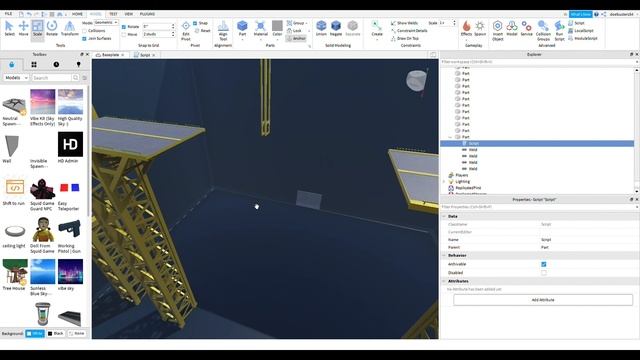The image size is (640, 360).
Task: Open the Edit Pivot tool
Action: click(186, 31)
